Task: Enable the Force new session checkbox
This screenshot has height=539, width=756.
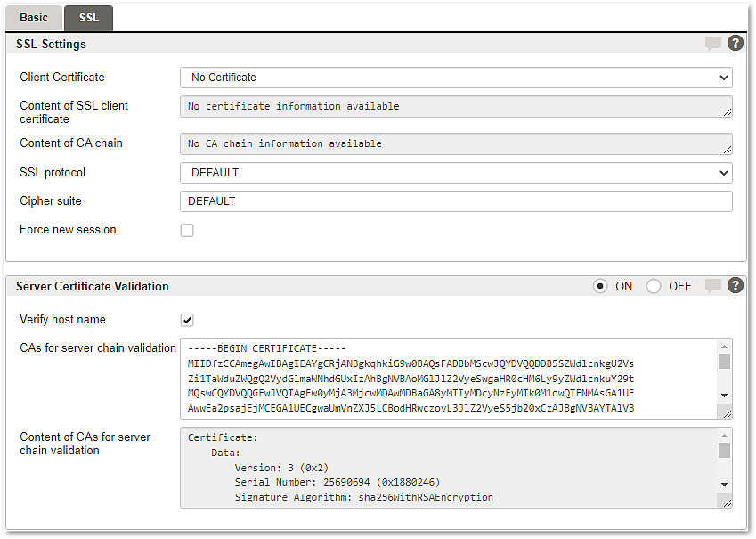Action: tap(187, 230)
